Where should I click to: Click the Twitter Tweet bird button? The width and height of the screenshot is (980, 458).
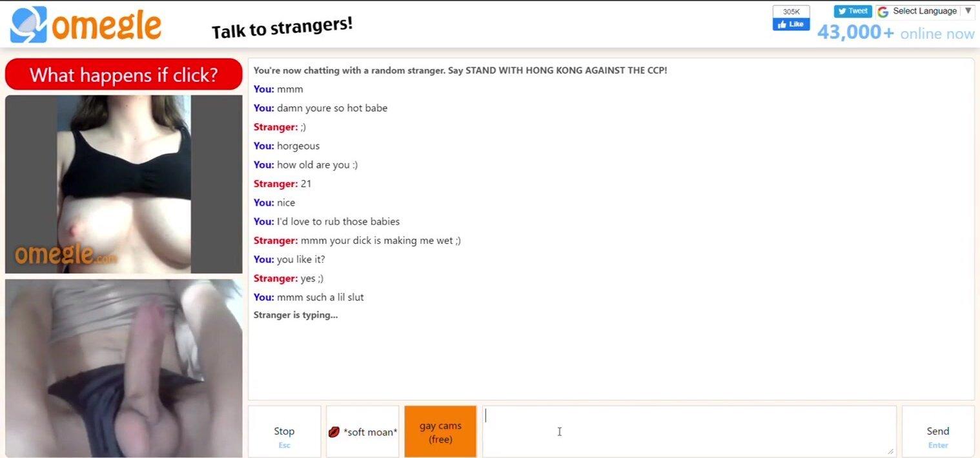pos(853,11)
